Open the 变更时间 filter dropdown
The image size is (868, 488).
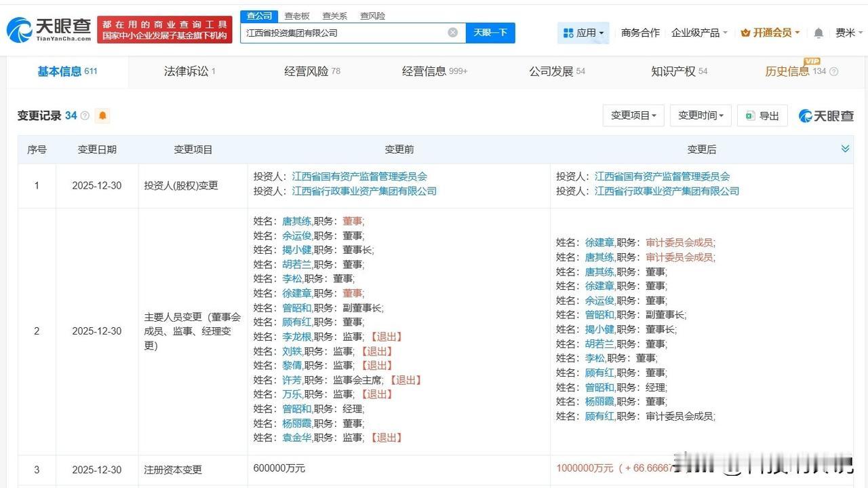click(700, 115)
